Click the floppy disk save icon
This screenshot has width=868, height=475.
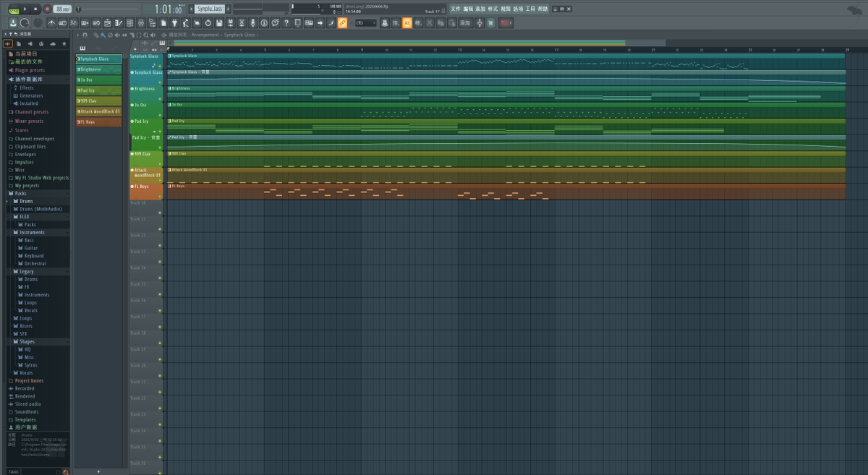point(219,23)
